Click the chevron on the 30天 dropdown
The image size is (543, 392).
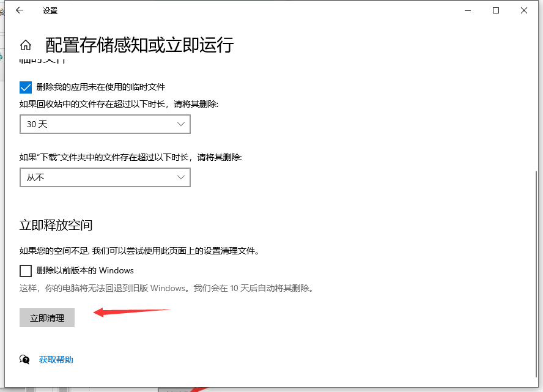[x=181, y=124]
